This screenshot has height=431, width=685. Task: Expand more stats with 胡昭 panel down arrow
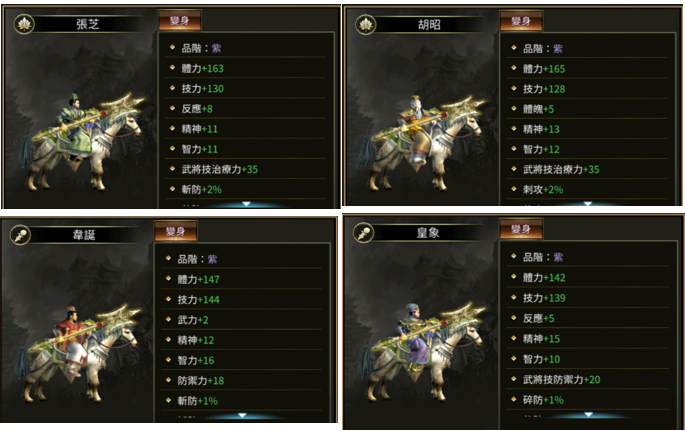[588, 204]
